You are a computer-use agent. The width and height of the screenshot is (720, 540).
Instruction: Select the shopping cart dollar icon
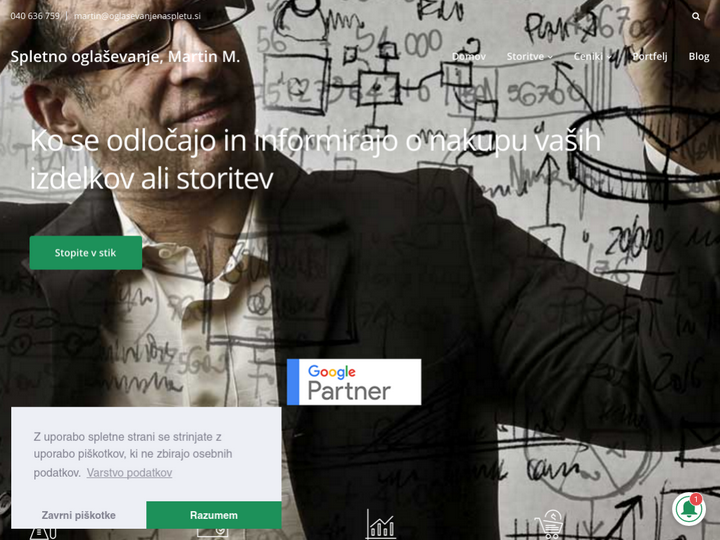point(549,525)
